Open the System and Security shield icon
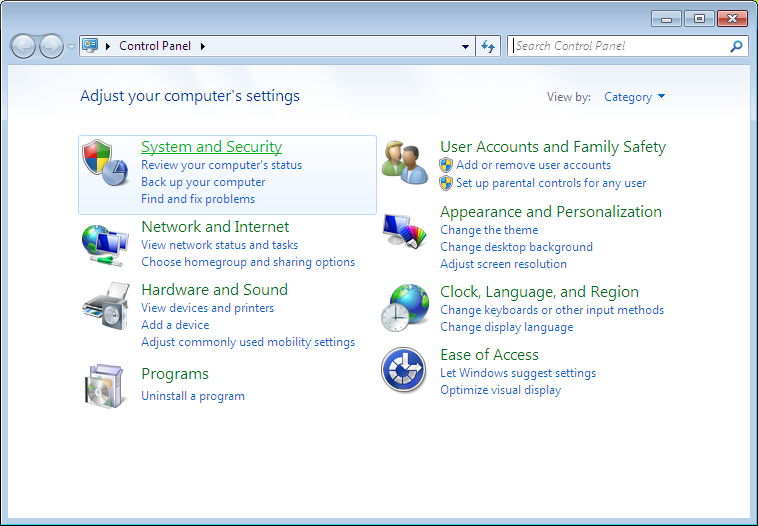The height and width of the screenshot is (526, 758). [x=105, y=163]
